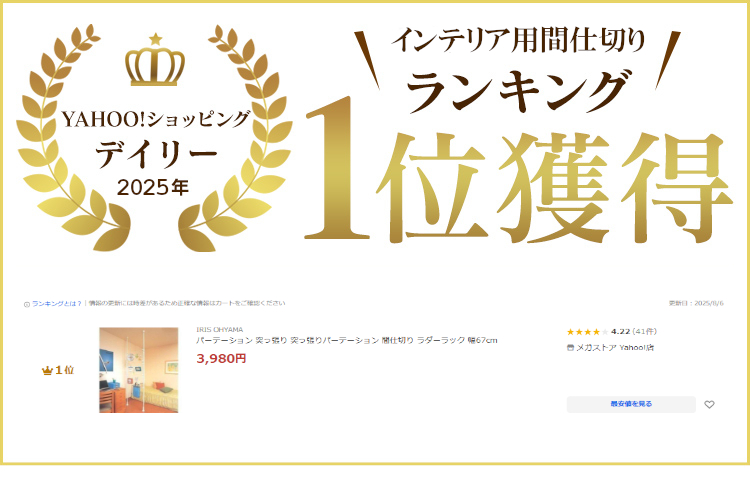The width and height of the screenshot is (750, 488).
Task: Click the (41件) review count
Action: click(x=644, y=332)
